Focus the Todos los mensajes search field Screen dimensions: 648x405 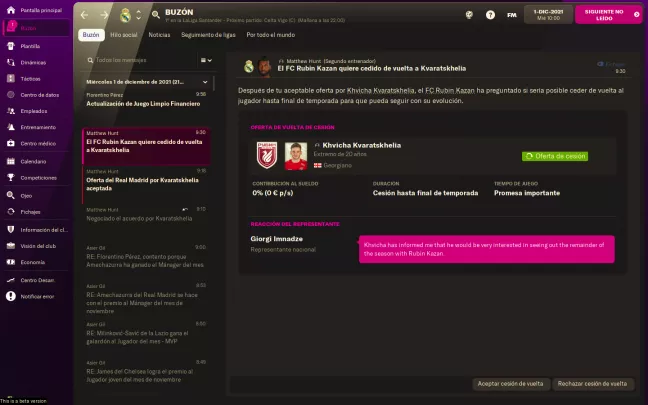click(141, 60)
